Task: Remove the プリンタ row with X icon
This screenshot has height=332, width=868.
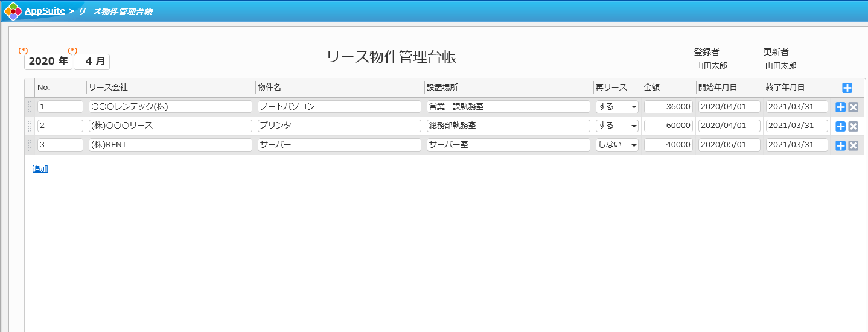Action: tap(853, 126)
